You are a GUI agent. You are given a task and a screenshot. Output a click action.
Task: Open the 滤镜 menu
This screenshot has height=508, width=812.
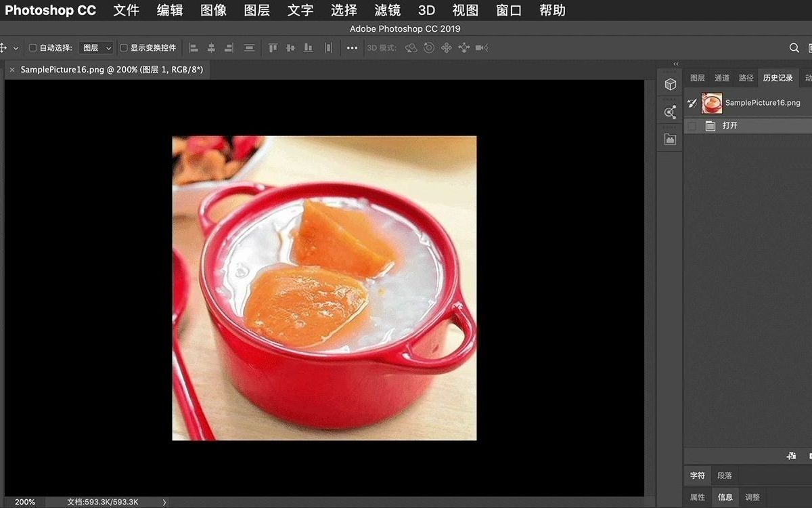(386, 10)
